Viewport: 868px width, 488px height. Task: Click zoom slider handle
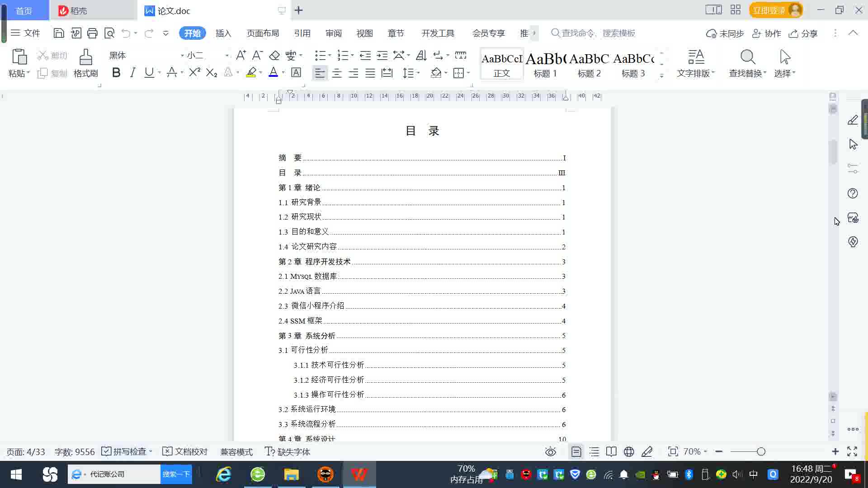click(x=761, y=451)
